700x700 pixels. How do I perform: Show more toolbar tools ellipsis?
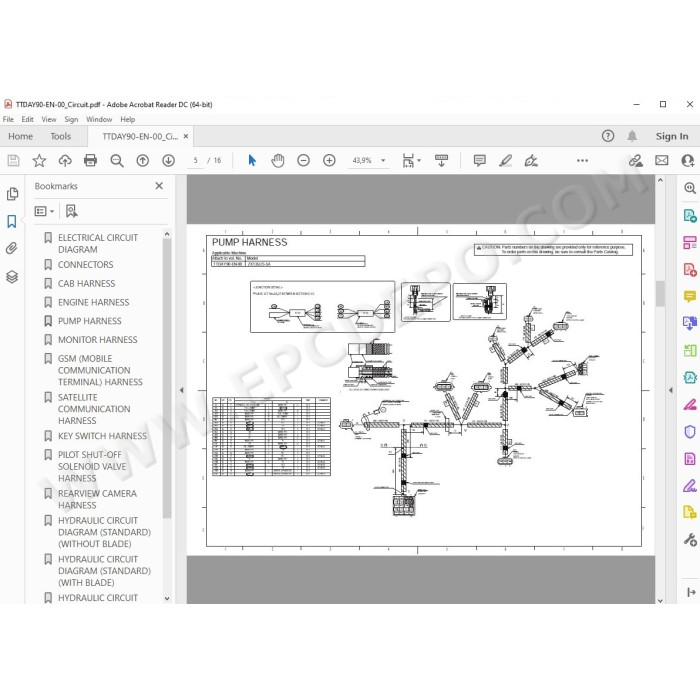(582, 160)
